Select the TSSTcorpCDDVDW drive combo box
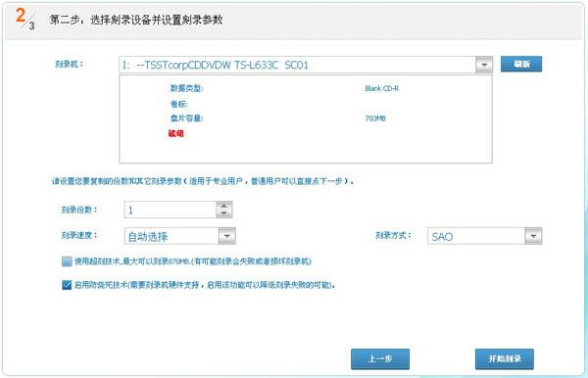Screen dimensions: 588x378 click(x=306, y=65)
